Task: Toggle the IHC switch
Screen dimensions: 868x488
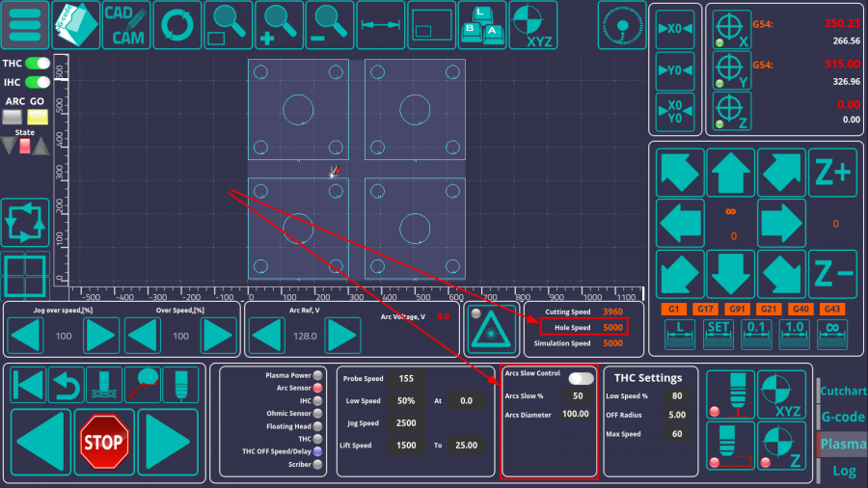Action: pyautogui.click(x=38, y=82)
